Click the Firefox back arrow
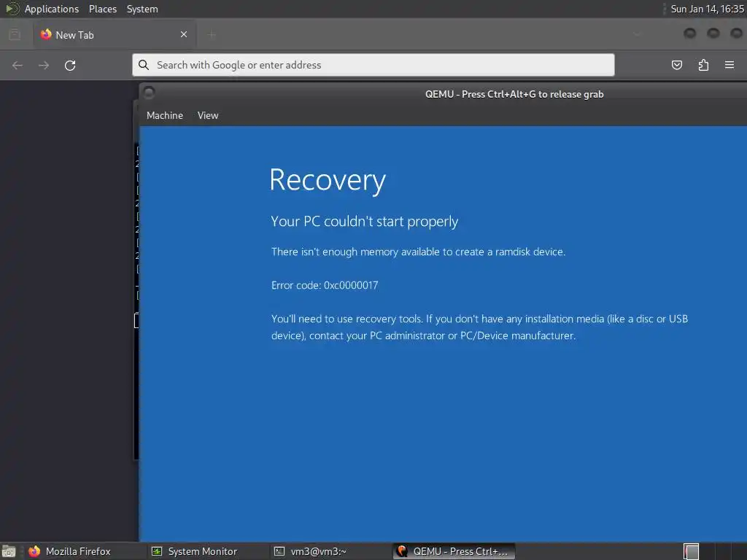This screenshot has width=747, height=560. tap(18, 65)
